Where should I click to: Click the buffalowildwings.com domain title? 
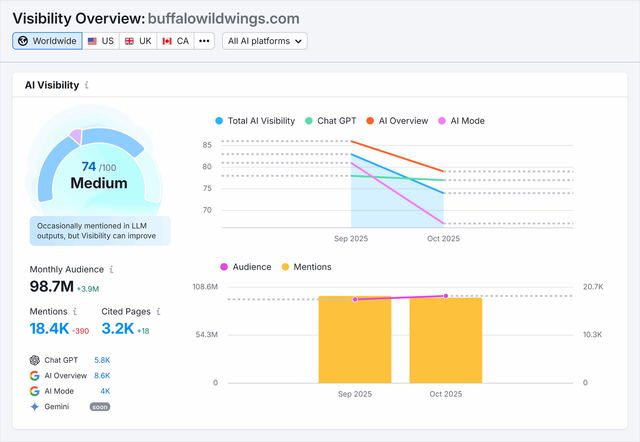[224, 19]
